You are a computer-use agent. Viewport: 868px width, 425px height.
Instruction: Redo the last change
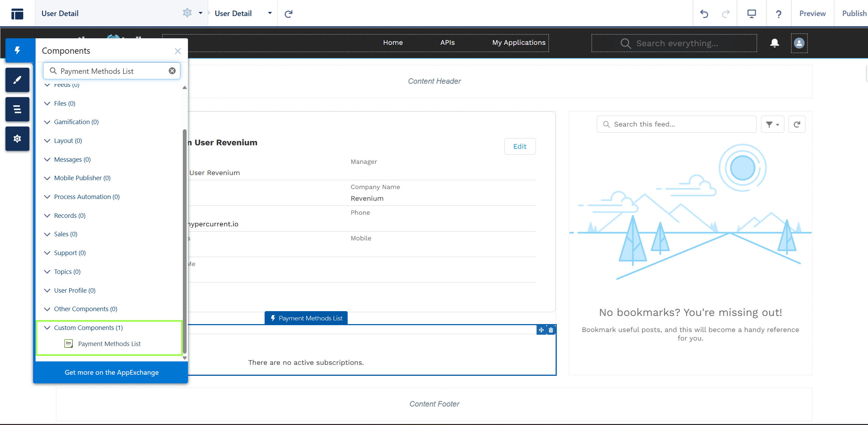726,13
